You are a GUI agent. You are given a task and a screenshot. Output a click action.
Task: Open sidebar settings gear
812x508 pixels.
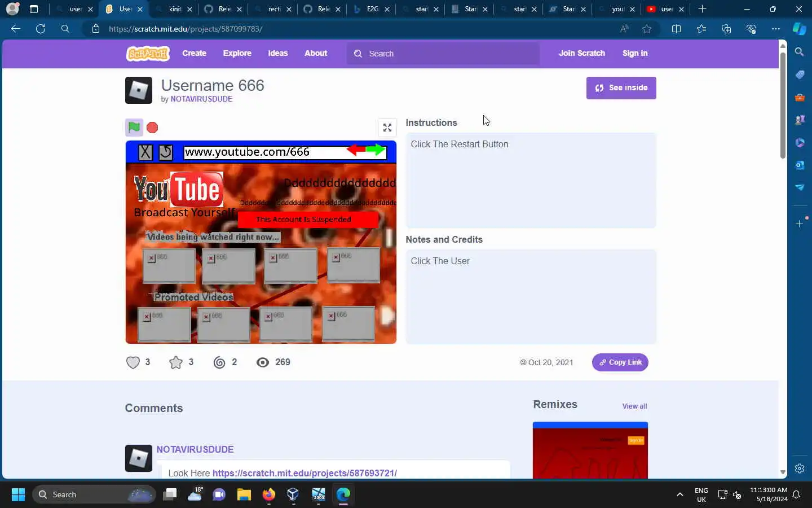pyautogui.click(x=800, y=468)
